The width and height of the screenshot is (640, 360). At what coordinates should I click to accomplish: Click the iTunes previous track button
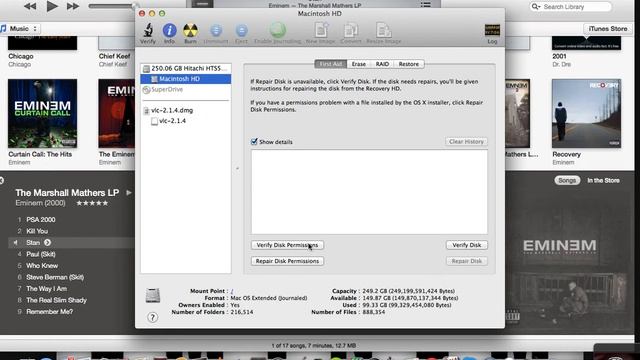coord(30,6)
